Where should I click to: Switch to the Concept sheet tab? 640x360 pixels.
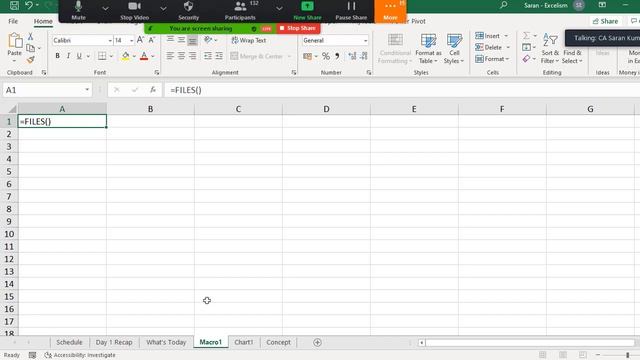click(x=278, y=342)
